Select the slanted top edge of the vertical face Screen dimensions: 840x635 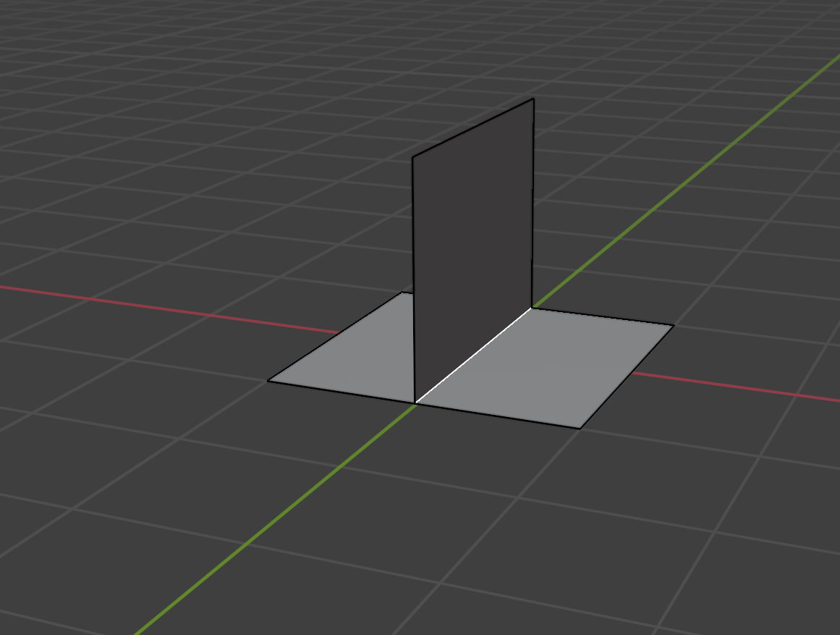point(472,127)
